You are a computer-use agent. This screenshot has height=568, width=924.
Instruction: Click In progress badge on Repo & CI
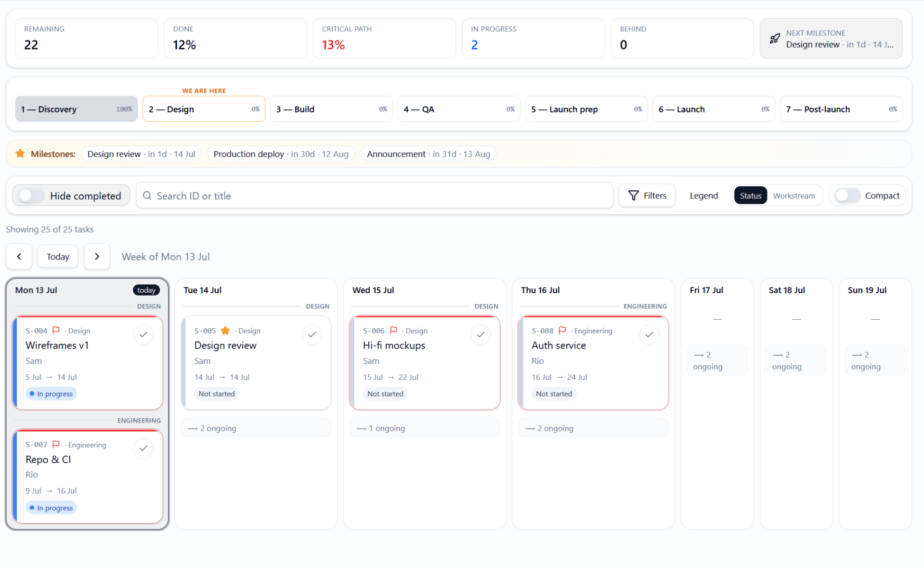tap(51, 508)
